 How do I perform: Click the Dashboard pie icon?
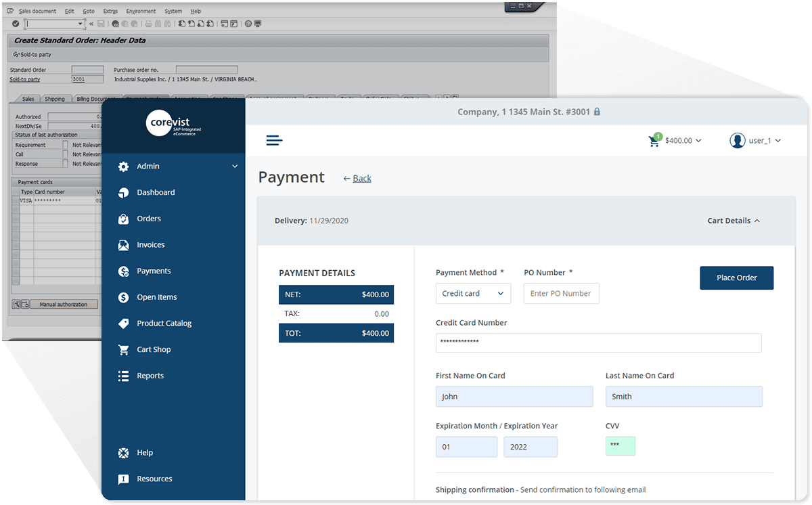[123, 192]
